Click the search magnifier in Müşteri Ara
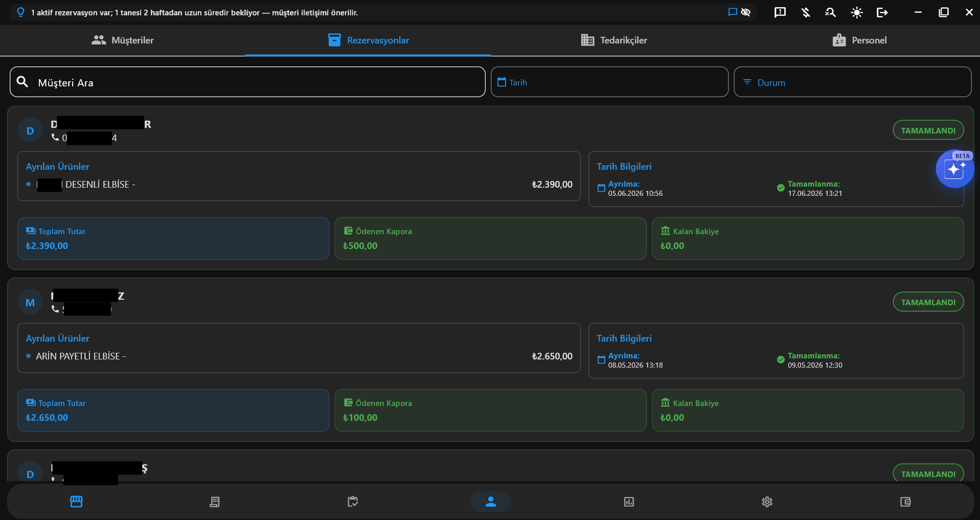Viewport: 980px width, 520px height. (x=22, y=82)
